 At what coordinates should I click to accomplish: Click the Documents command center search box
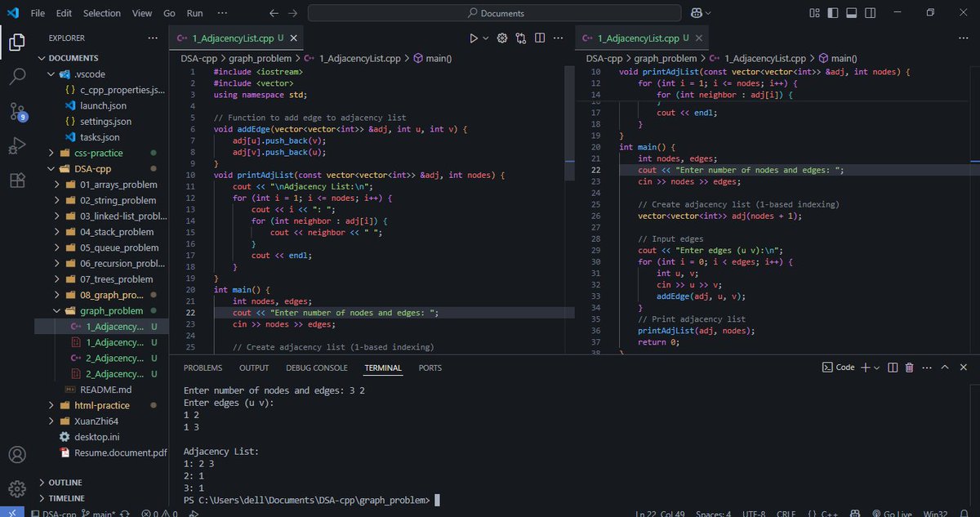[494, 13]
